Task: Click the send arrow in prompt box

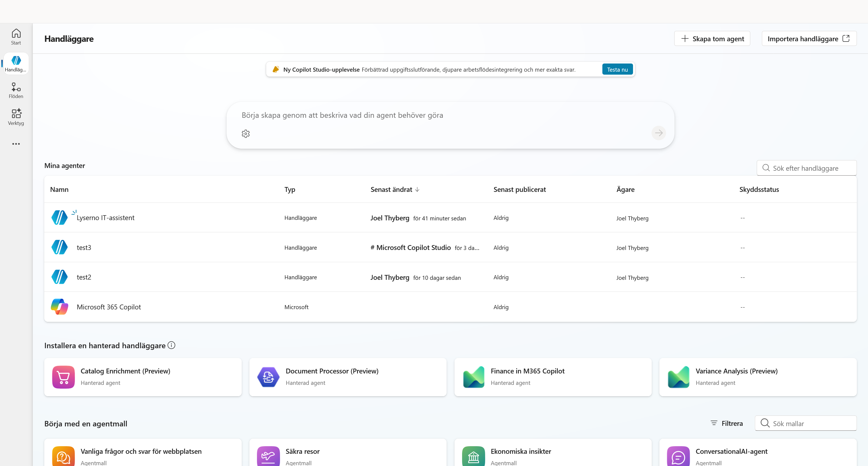Action: pos(659,133)
